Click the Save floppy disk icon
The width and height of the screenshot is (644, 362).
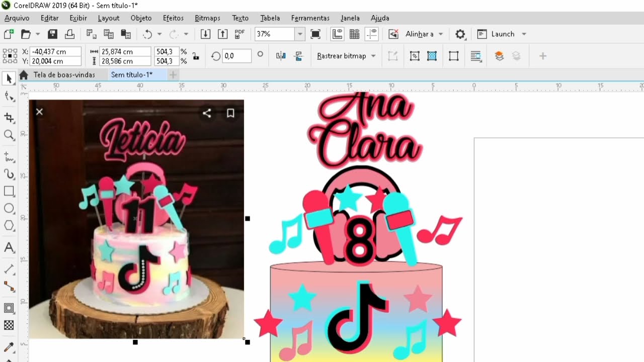pos(52,34)
